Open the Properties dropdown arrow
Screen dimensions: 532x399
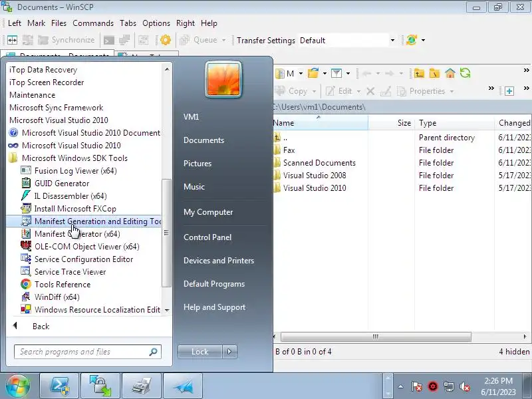click(452, 91)
